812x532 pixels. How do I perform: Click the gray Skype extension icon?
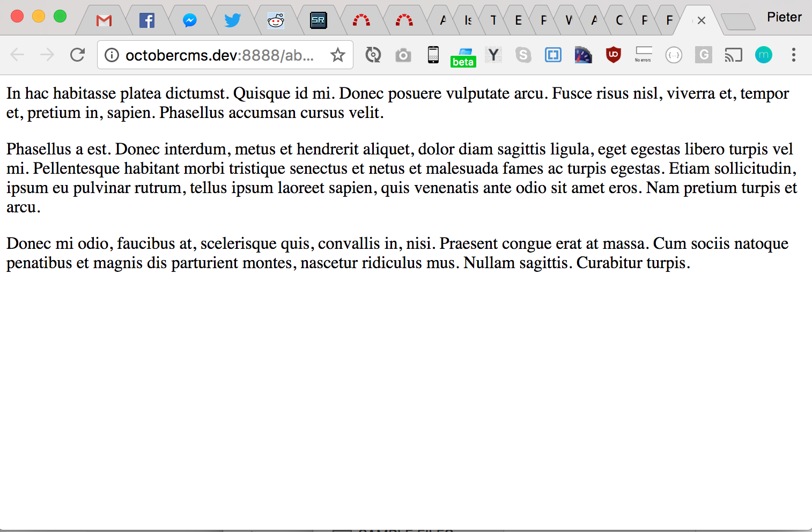523,55
